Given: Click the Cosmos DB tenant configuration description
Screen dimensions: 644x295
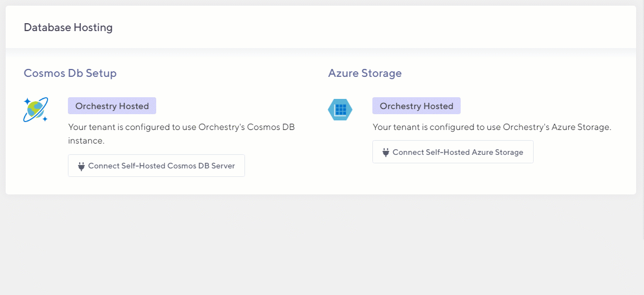Looking at the screenshot, I should tap(181, 127).
